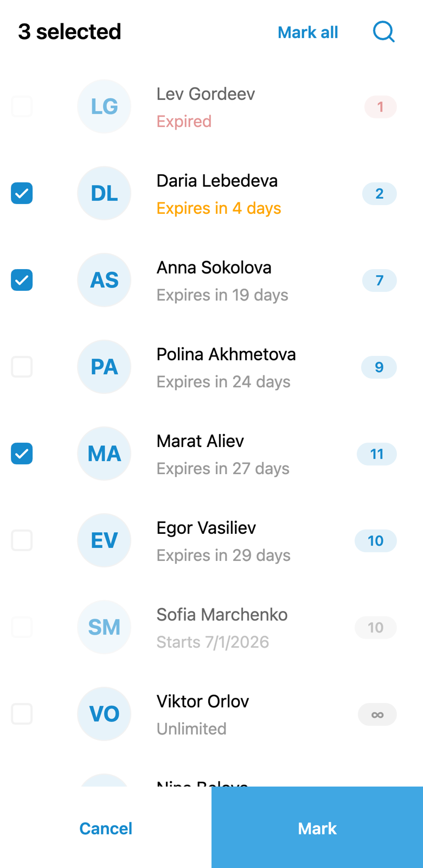Select the Polina Akhmetova name row

tap(211, 367)
